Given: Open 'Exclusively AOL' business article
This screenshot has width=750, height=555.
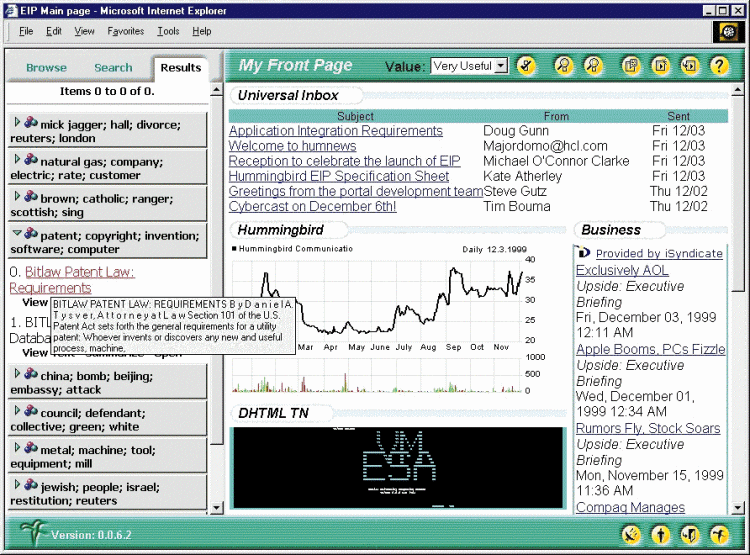Looking at the screenshot, I should 622,270.
